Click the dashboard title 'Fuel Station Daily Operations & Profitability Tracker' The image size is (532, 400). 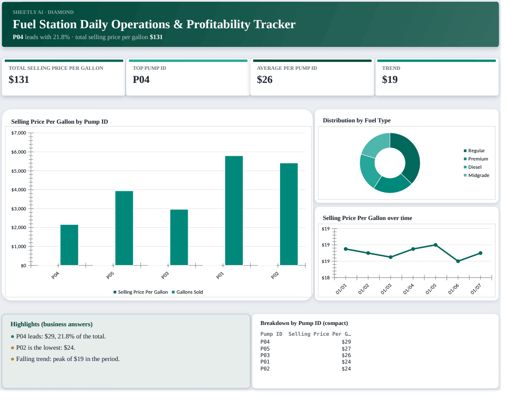point(154,24)
